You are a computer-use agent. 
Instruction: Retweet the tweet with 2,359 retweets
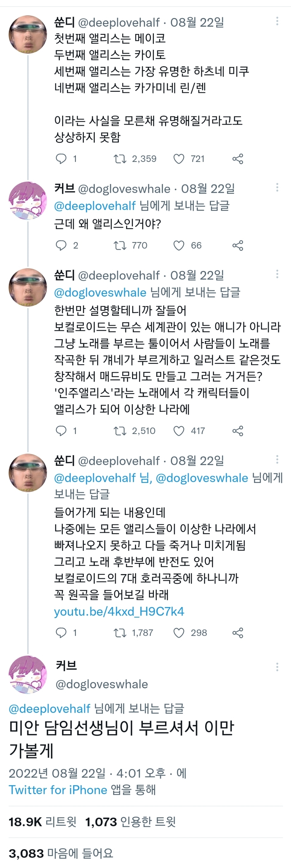(120, 159)
